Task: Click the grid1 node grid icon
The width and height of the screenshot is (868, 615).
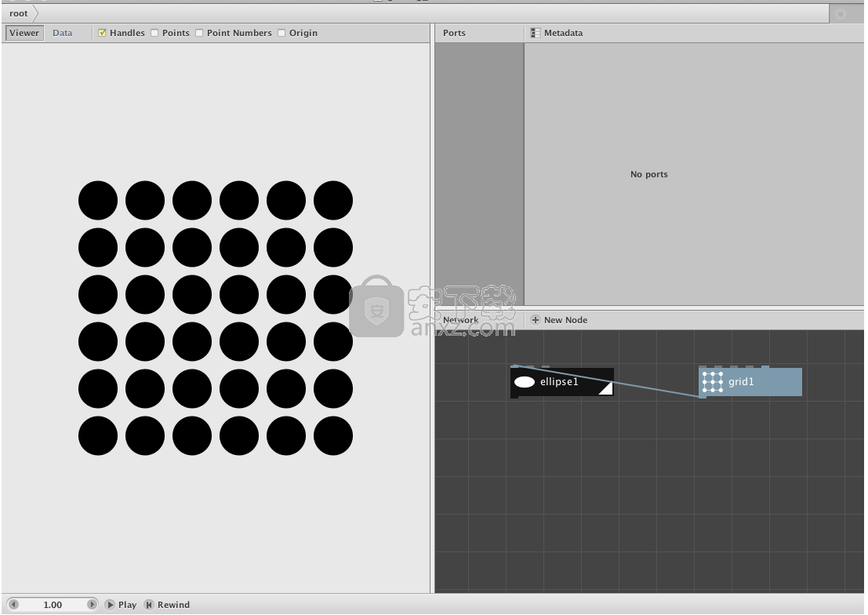Action: [713, 382]
